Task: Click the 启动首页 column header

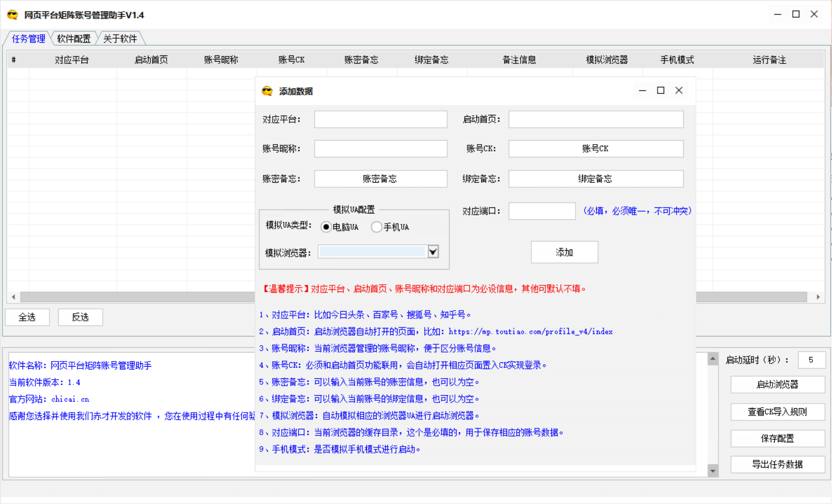Action: click(x=151, y=60)
